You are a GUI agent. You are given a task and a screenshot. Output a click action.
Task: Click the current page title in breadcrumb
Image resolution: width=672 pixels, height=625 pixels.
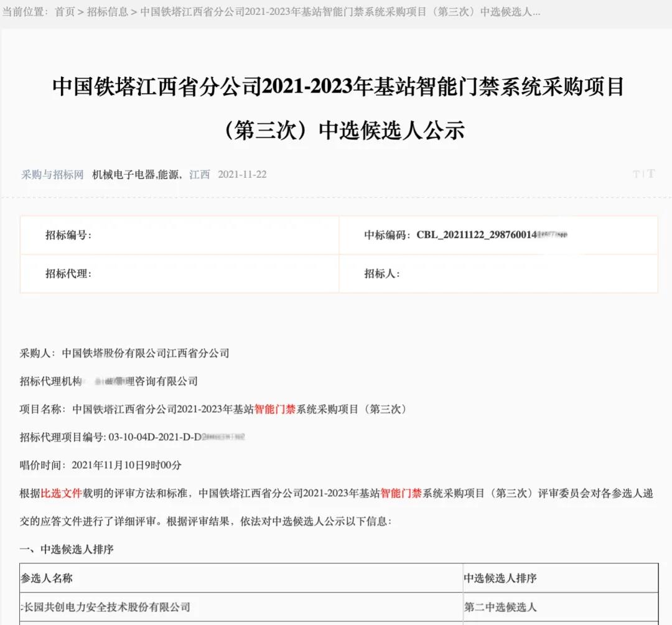(340, 12)
